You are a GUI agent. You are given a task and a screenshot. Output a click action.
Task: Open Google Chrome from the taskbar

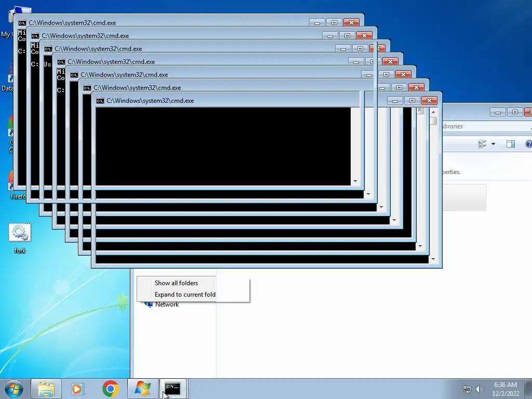tap(110, 389)
